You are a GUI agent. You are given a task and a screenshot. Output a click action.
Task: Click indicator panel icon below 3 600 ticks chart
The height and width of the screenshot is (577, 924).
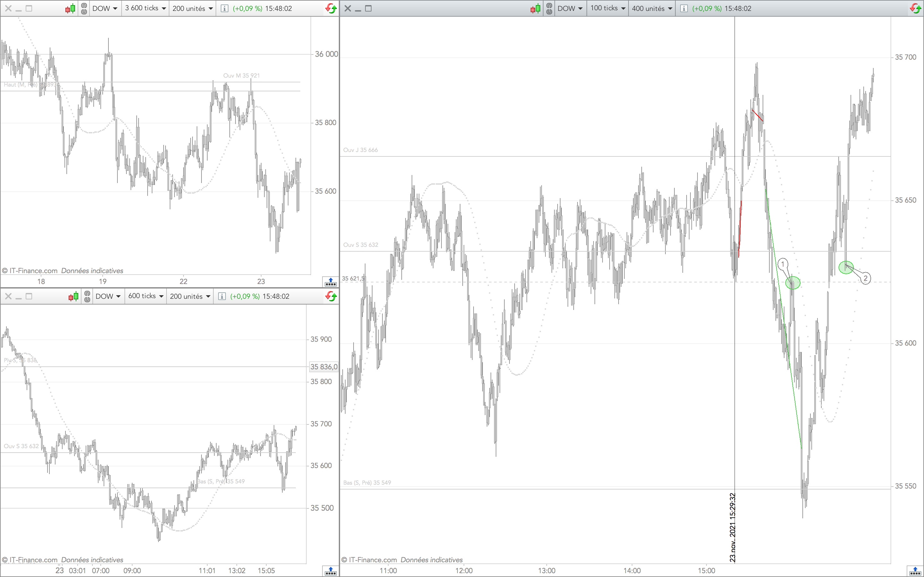point(330,282)
